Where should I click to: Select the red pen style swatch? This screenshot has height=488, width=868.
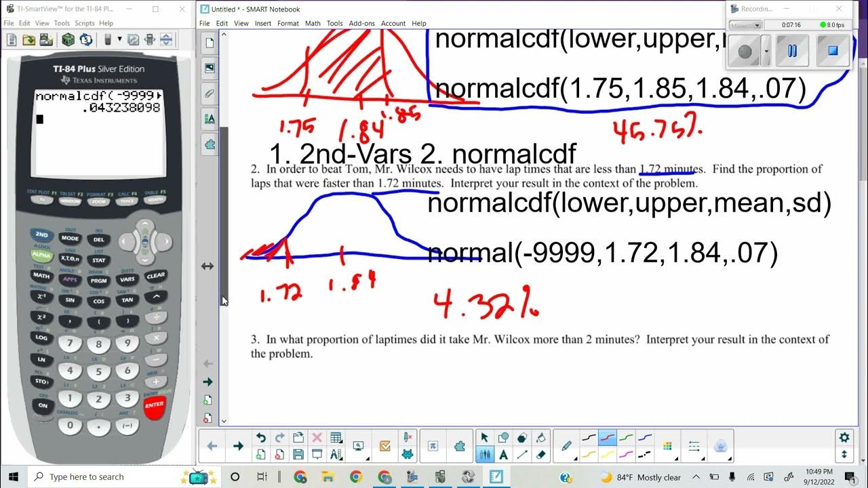[608, 438]
